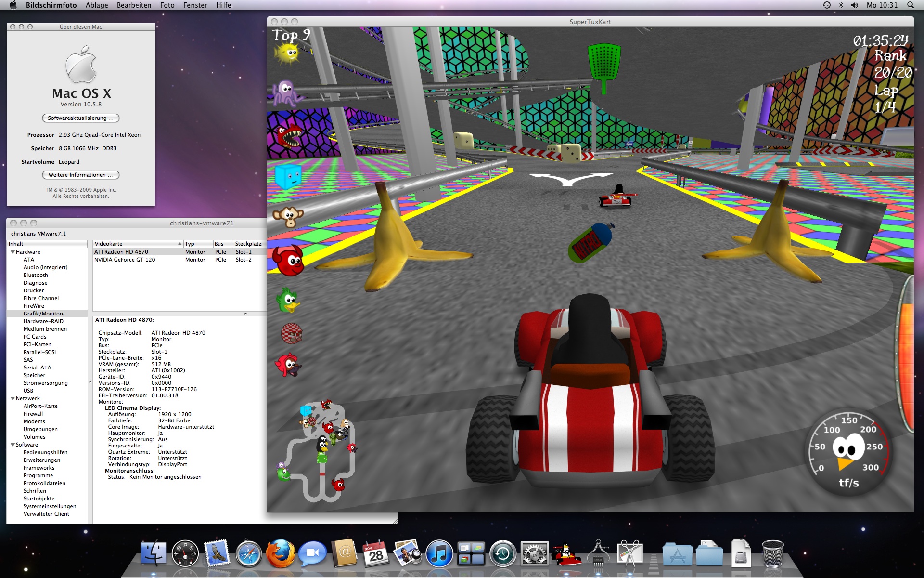Screen dimensions: 924x578
Task: Collapse the Netzwerk tree section
Action: pyautogui.click(x=13, y=398)
